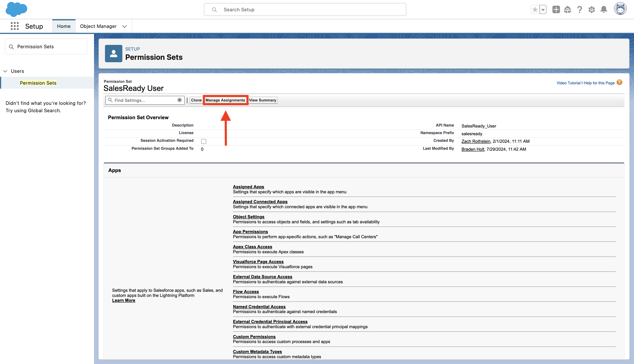Screen dimensions: 634x364
Task: Click the Clone button
Action: coord(196,100)
